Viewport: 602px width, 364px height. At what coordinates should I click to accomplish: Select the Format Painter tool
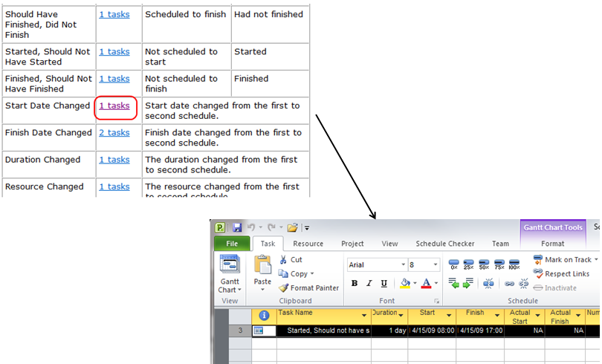point(308,287)
